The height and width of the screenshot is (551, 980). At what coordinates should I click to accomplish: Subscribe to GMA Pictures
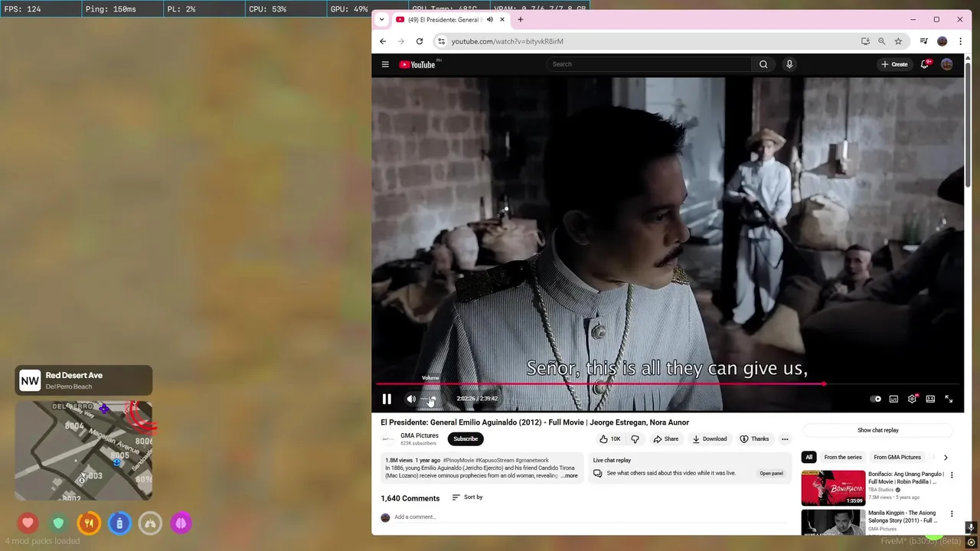click(465, 439)
